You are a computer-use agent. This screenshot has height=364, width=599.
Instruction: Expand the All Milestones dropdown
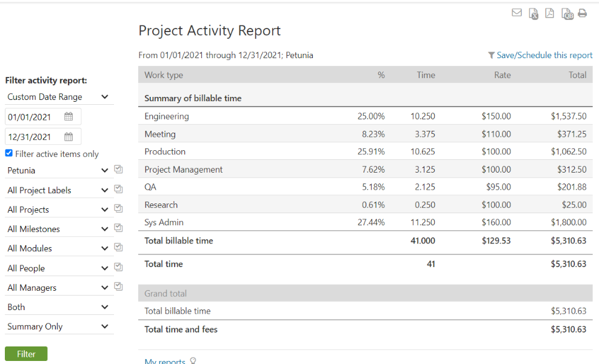[58, 229]
